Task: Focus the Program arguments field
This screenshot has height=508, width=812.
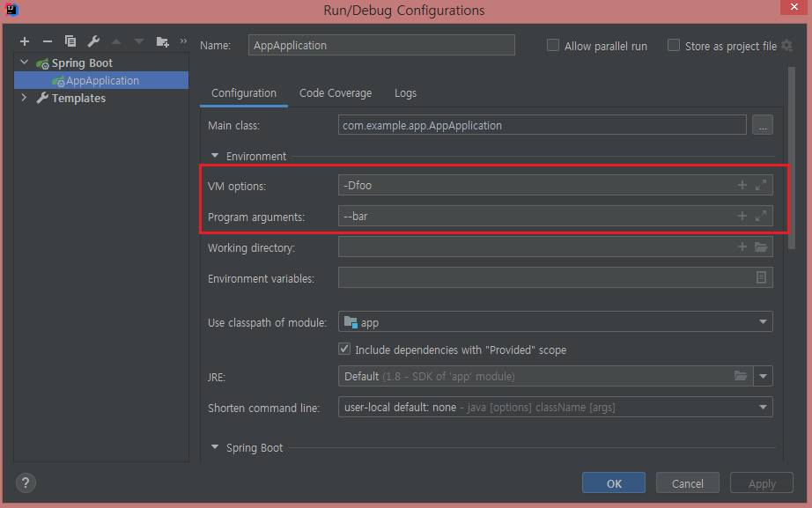Action: [x=556, y=216]
